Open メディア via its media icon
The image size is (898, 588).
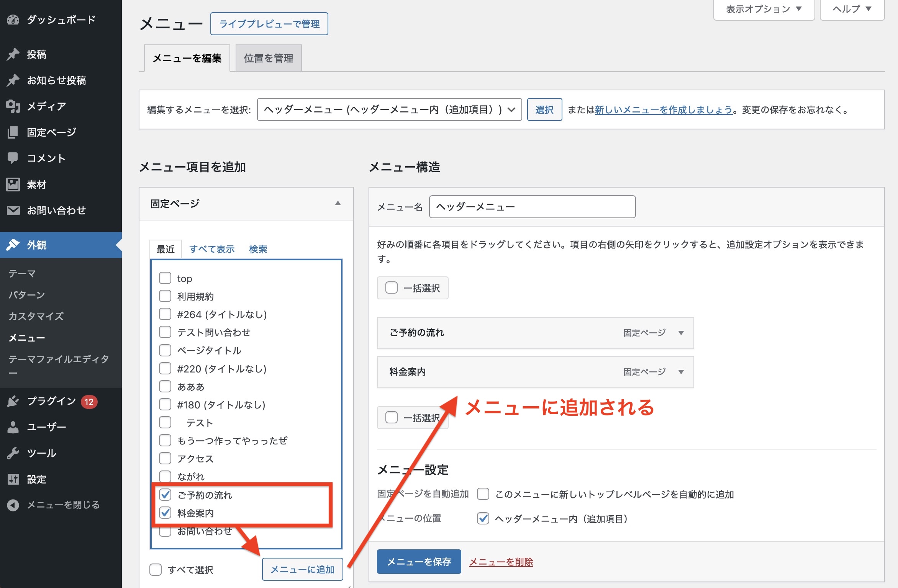(13, 106)
